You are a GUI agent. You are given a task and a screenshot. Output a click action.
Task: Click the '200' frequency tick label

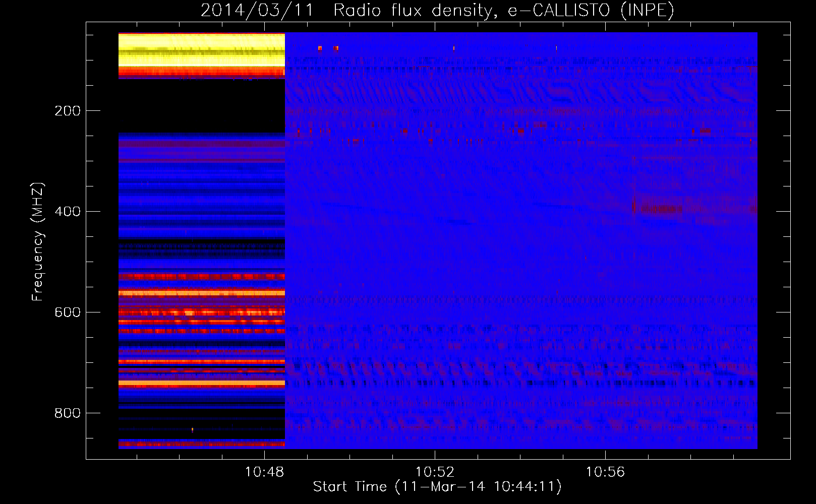(x=68, y=111)
